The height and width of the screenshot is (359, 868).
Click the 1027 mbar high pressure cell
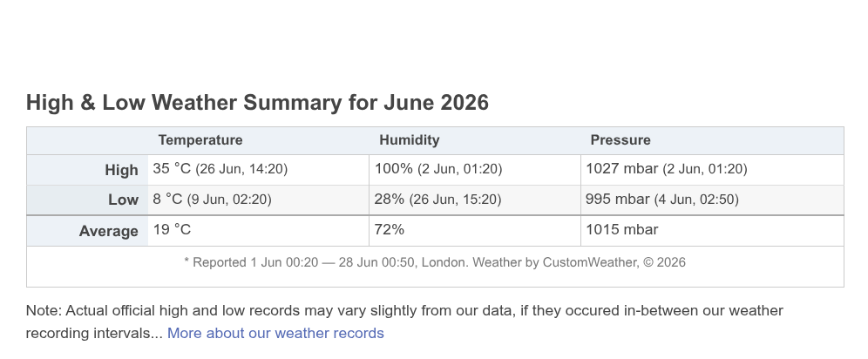pos(712,169)
